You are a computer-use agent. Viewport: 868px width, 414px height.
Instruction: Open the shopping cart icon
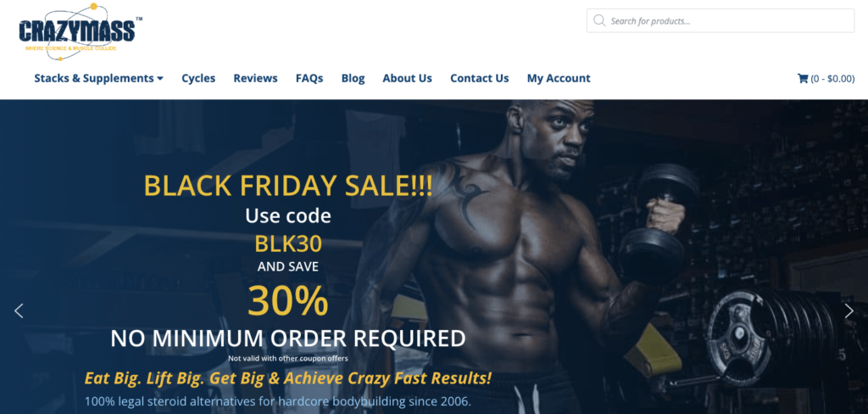coord(802,79)
